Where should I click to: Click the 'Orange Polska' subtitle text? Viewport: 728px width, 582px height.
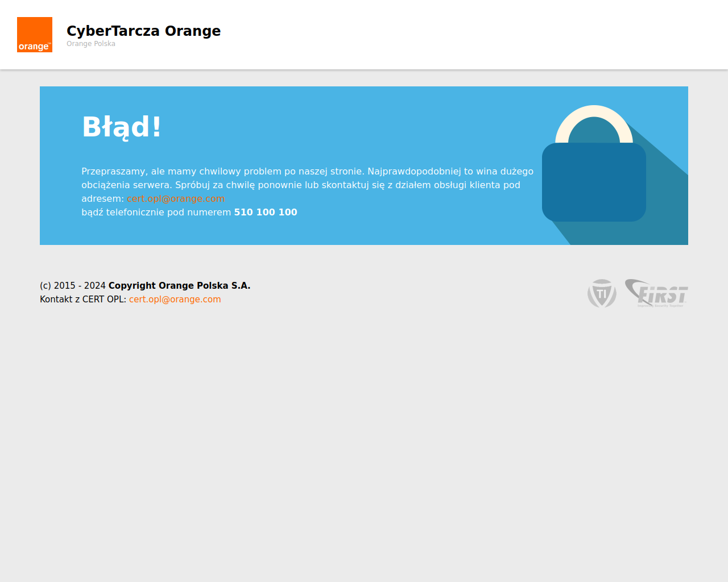[x=91, y=44]
